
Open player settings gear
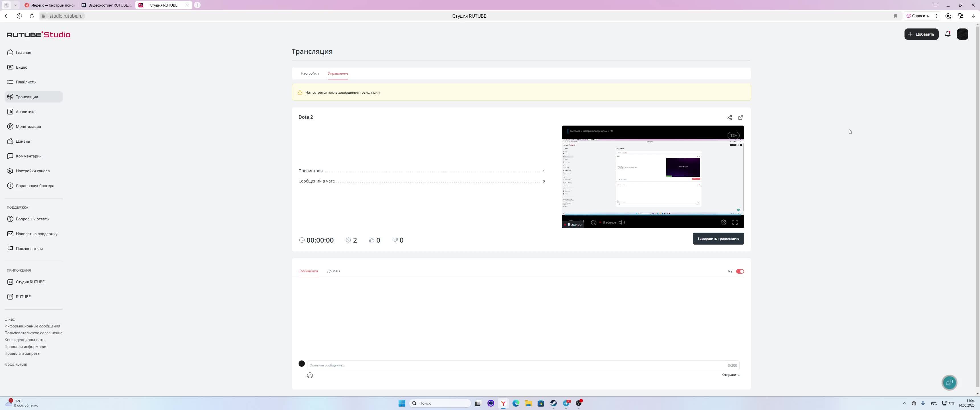pyautogui.click(x=724, y=223)
